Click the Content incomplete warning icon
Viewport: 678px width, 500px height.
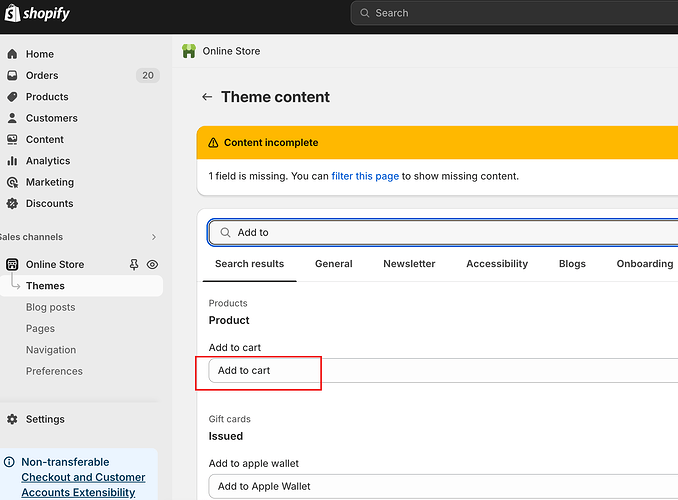point(213,143)
